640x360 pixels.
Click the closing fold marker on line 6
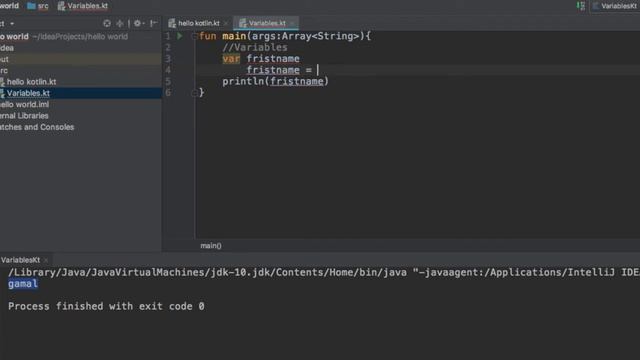(194, 93)
